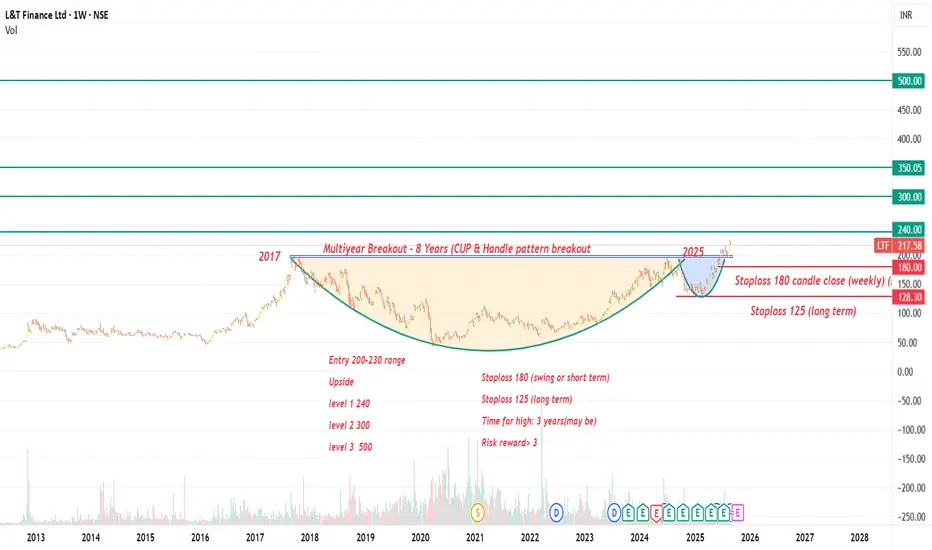The width and height of the screenshot is (932, 550).
Task: Click the 0.00 price axis value
Action: 905,372
